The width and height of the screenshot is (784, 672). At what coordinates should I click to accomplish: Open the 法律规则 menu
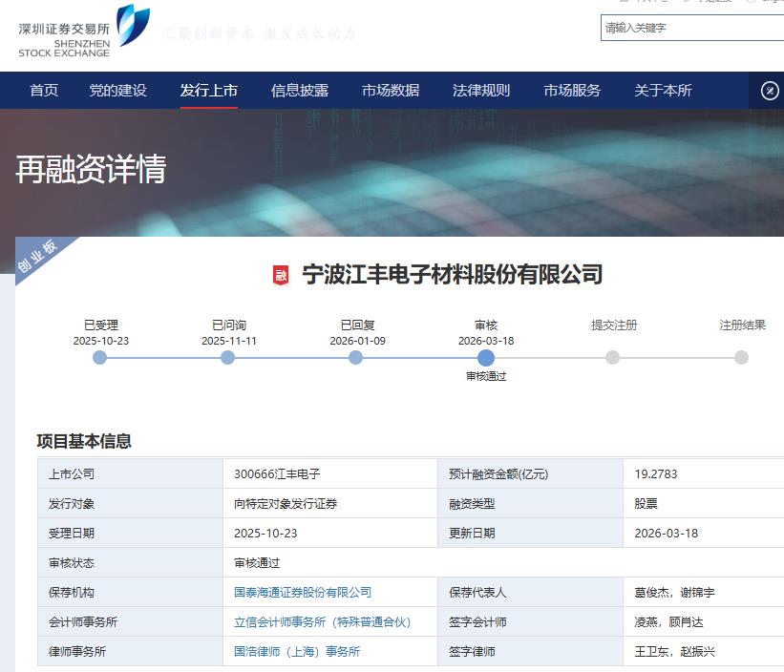coord(481,91)
